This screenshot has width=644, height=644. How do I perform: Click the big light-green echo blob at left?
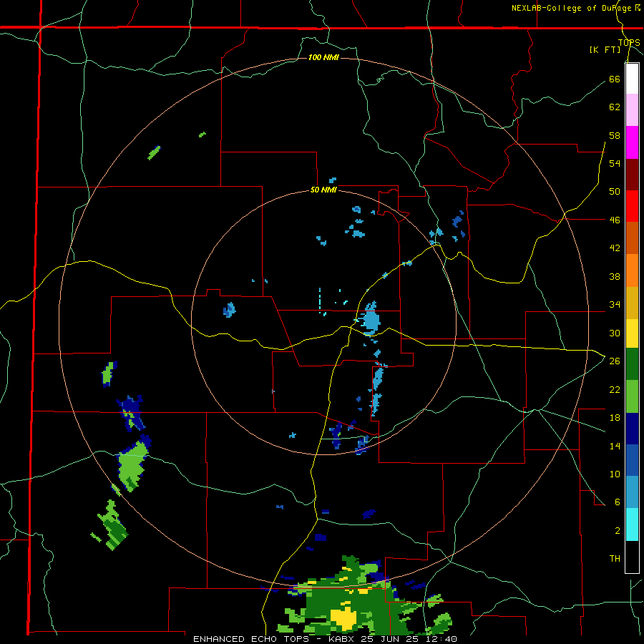tap(132, 466)
